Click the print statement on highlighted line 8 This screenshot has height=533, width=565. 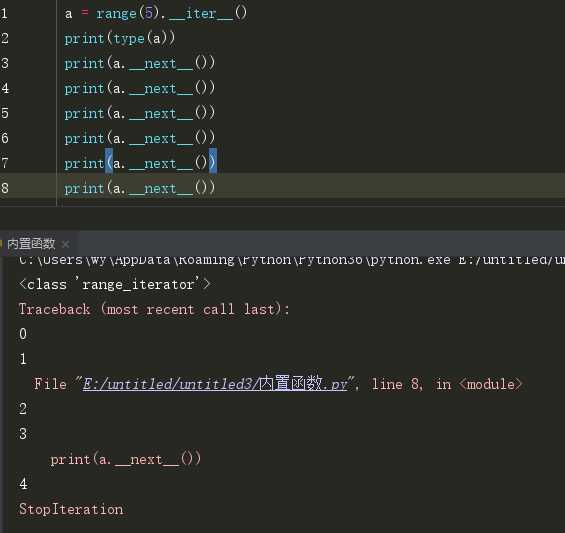[140, 188]
